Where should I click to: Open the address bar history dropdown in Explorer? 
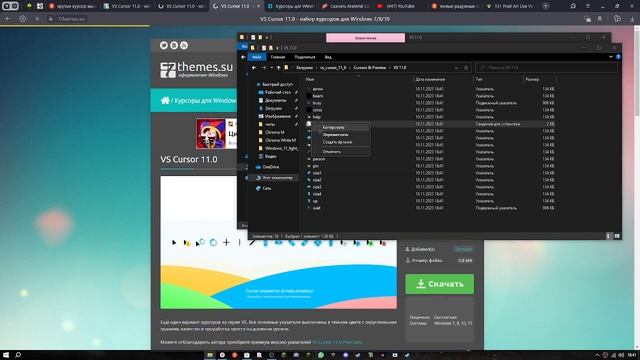[456, 68]
